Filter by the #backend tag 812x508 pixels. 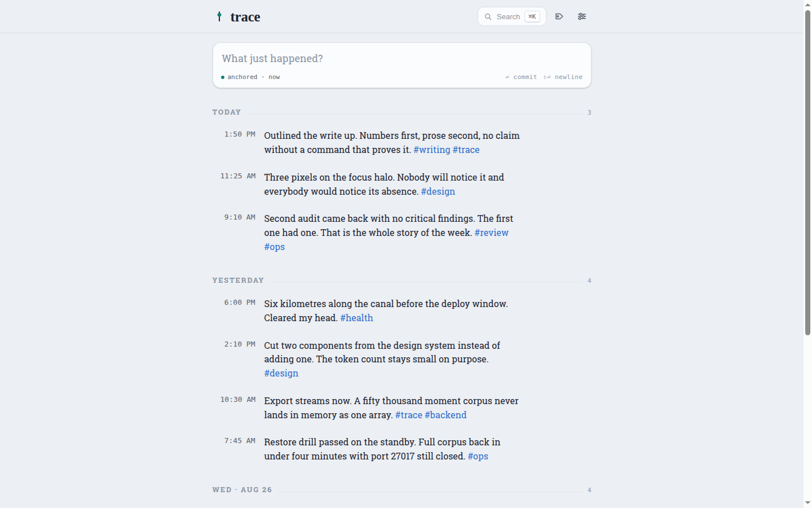445,415
